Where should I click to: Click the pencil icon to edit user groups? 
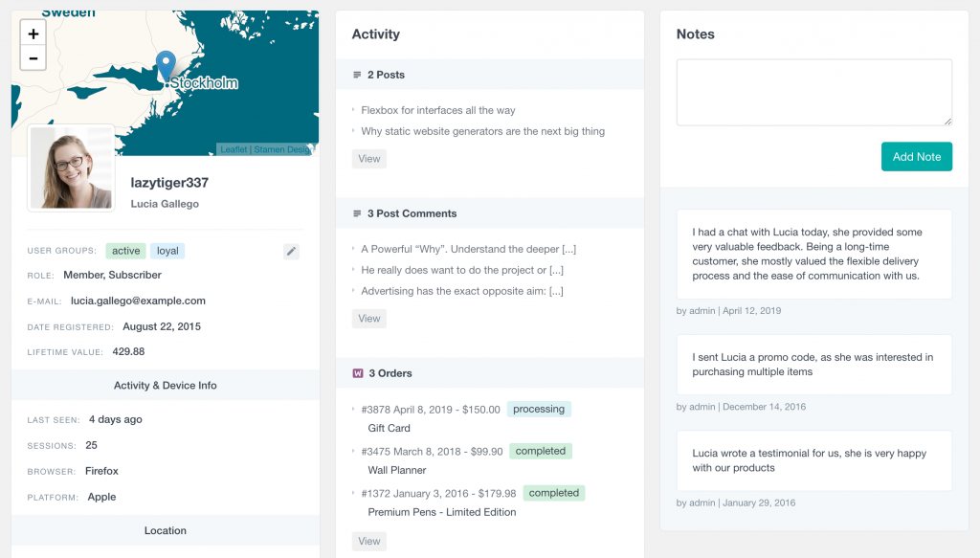pyautogui.click(x=291, y=251)
